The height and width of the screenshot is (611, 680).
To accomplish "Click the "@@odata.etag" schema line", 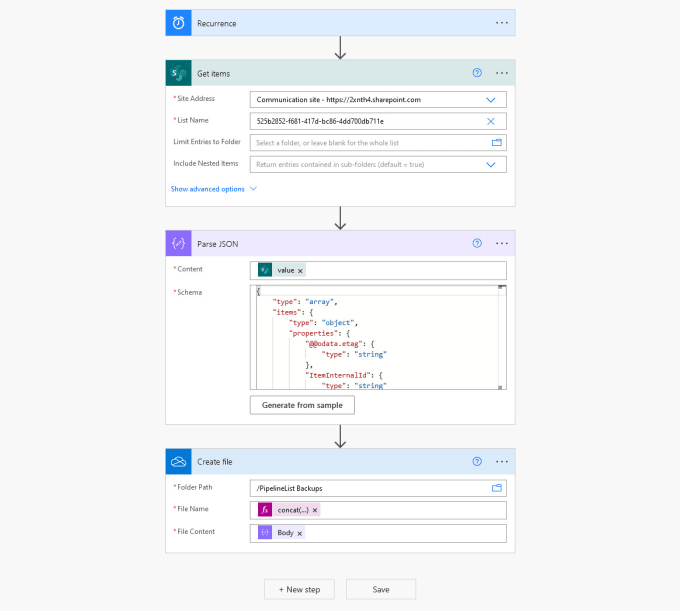I will pos(340,344).
